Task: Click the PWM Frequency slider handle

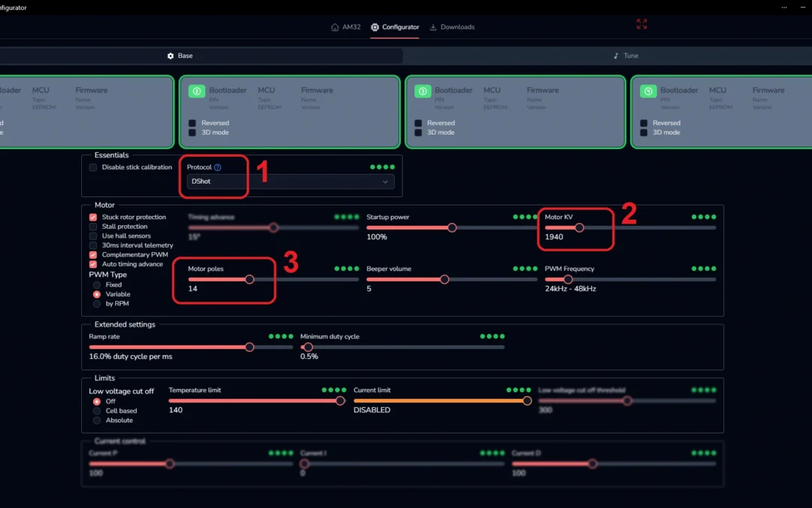Action: 568,279
